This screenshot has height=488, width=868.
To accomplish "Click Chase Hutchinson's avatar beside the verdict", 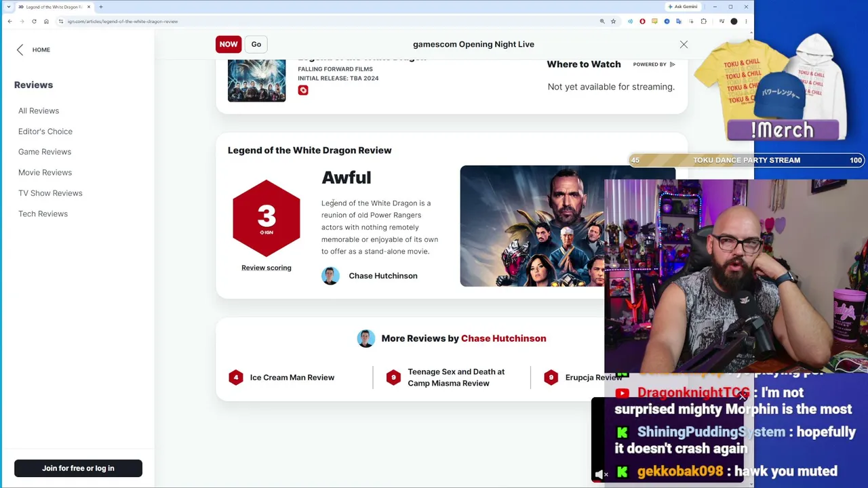I will (330, 276).
